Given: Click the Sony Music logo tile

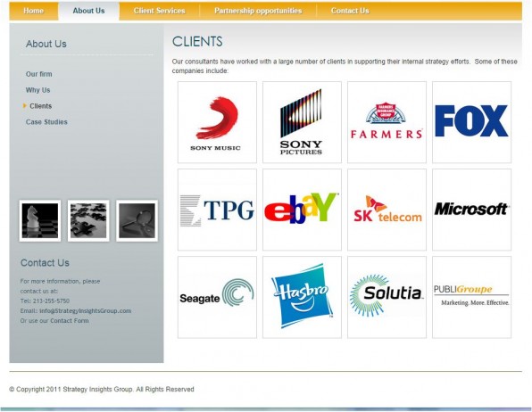Looking at the screenshot, I should click(217, 122).
